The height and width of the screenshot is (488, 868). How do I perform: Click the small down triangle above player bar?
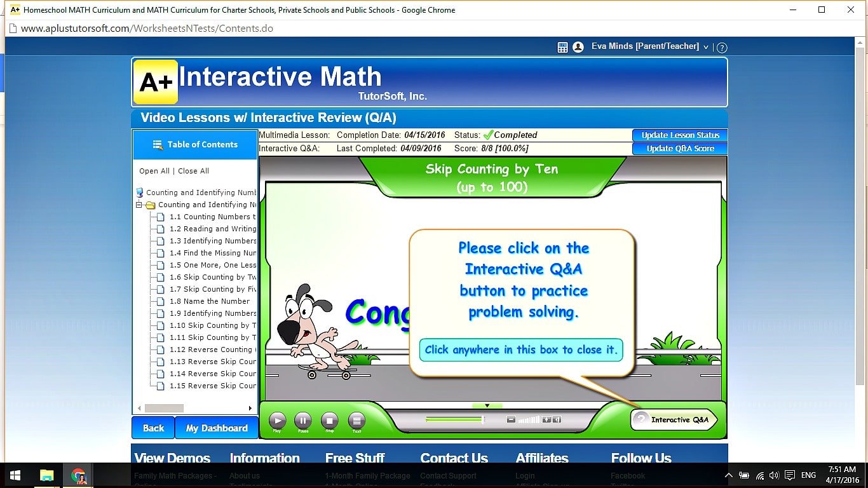(487, 405)
